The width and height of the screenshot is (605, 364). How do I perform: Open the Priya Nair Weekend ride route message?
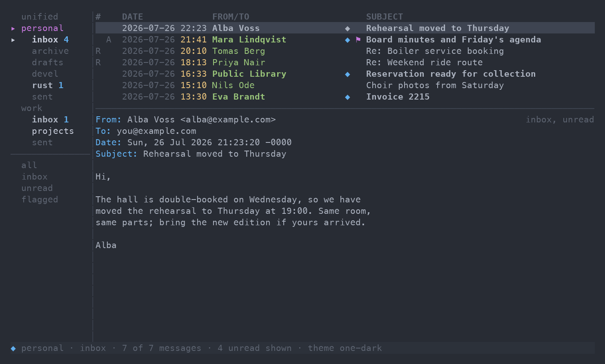click(345, 62)
